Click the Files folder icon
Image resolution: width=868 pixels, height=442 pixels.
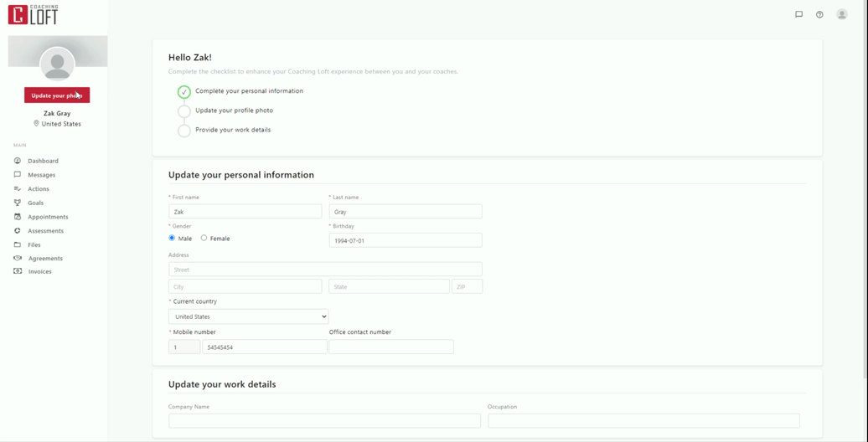coord(18,244)
